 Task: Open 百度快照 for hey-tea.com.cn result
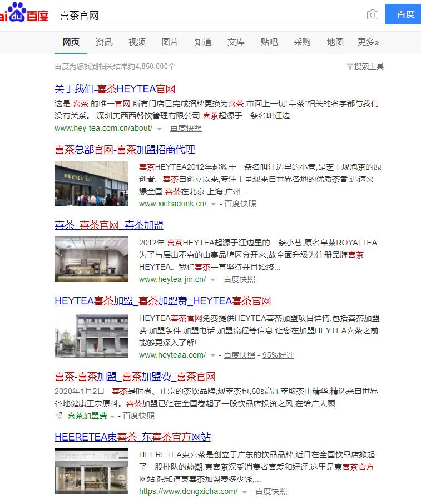pyautogui.click(x=186, y=128)
